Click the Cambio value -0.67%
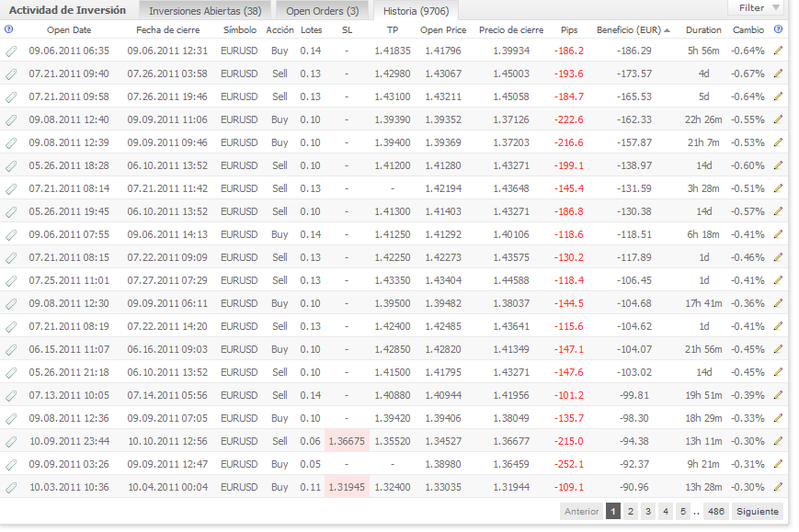This screenshot has height=532, width=799. pos(748,74)
